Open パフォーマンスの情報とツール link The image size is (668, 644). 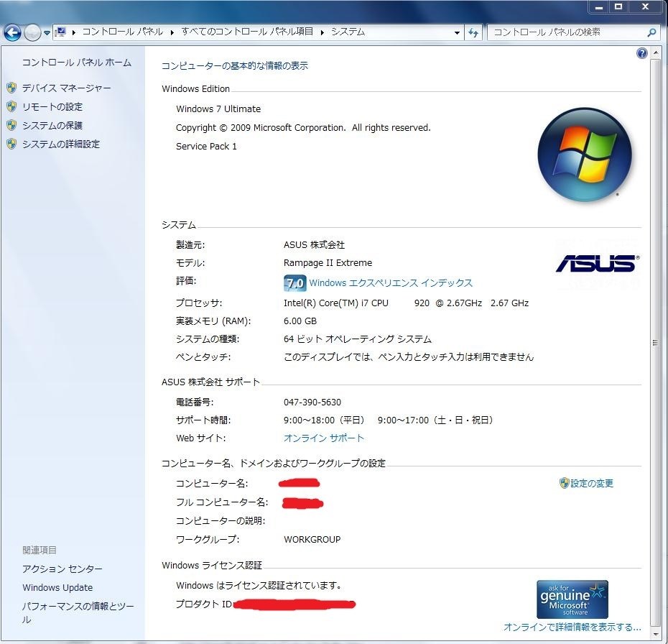click(78, 613)
